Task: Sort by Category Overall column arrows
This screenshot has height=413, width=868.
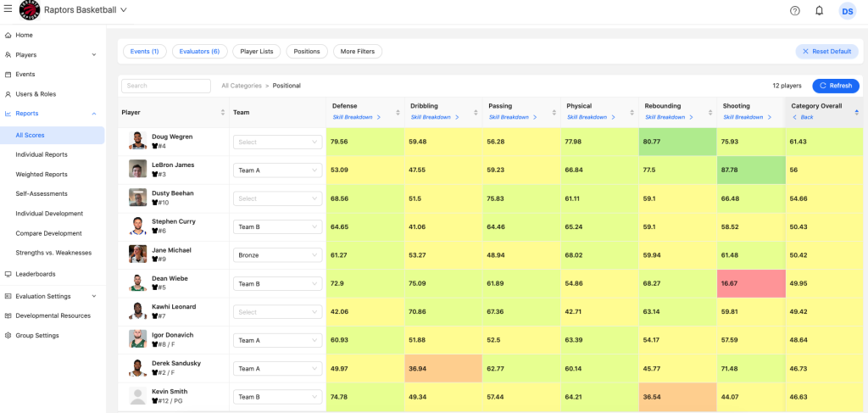Action: tap(855, 112)
